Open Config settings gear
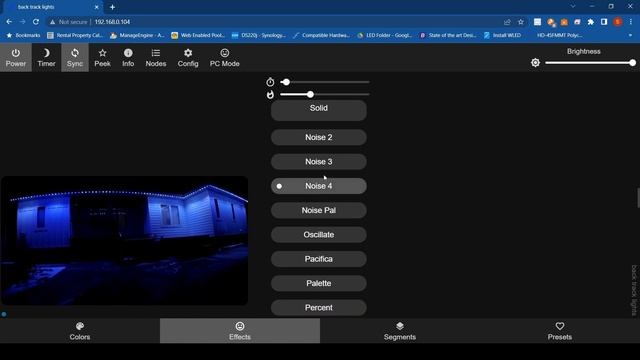 188,58
